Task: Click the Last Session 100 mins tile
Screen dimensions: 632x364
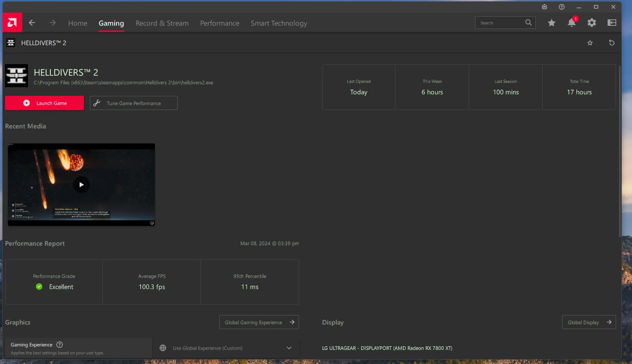Action: point(506,87)
